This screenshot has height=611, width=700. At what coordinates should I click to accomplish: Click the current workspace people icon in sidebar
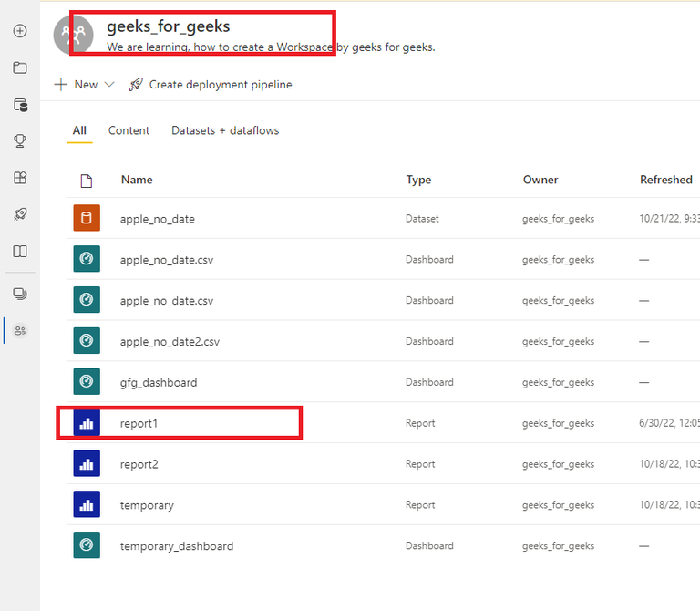click(x=20, y=330)
